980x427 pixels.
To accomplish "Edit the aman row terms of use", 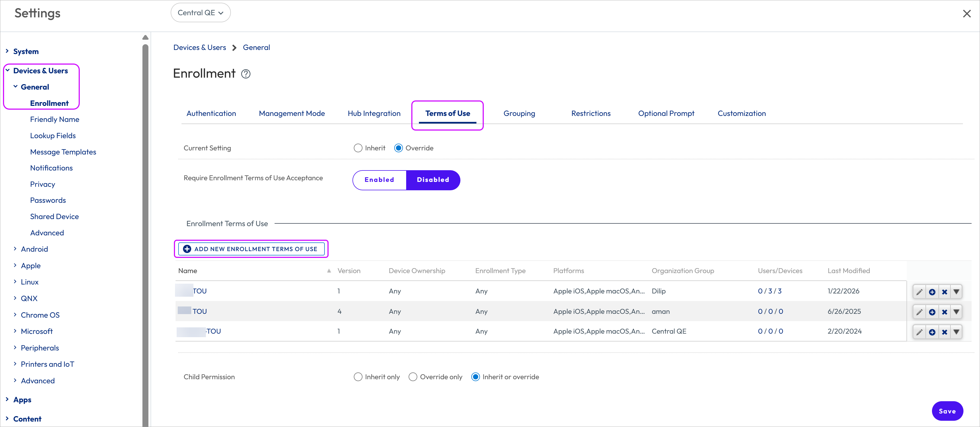I will (x=919, y=312).
